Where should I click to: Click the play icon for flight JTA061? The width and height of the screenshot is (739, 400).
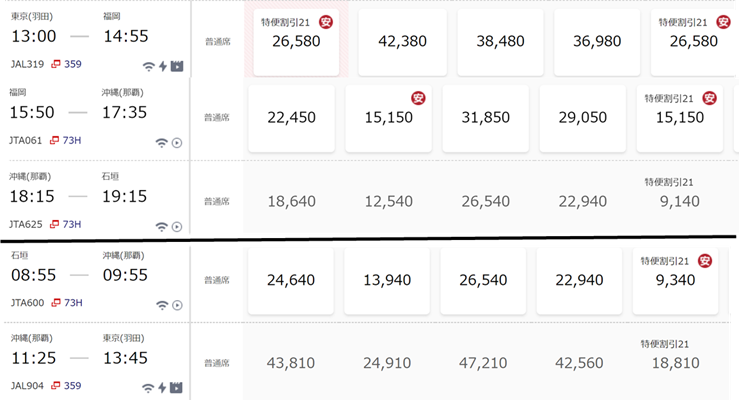(177, 143)
